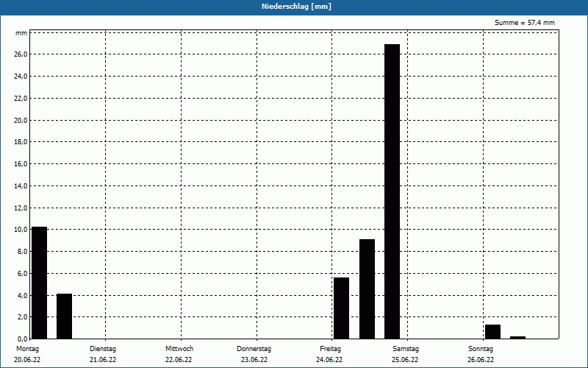Click the second Montag bar at 4 mm
The height and width of the screenshot is (368, 588).
click(x=64, y=316)
